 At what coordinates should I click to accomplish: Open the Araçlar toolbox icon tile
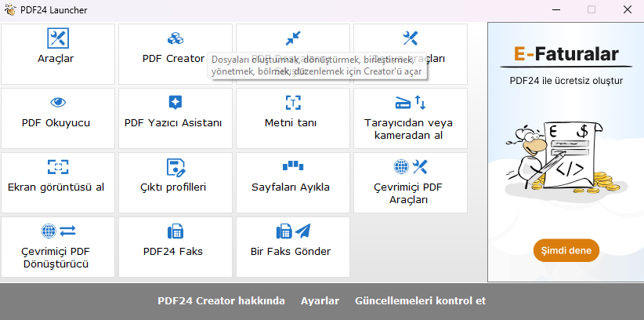click(58, 38)
